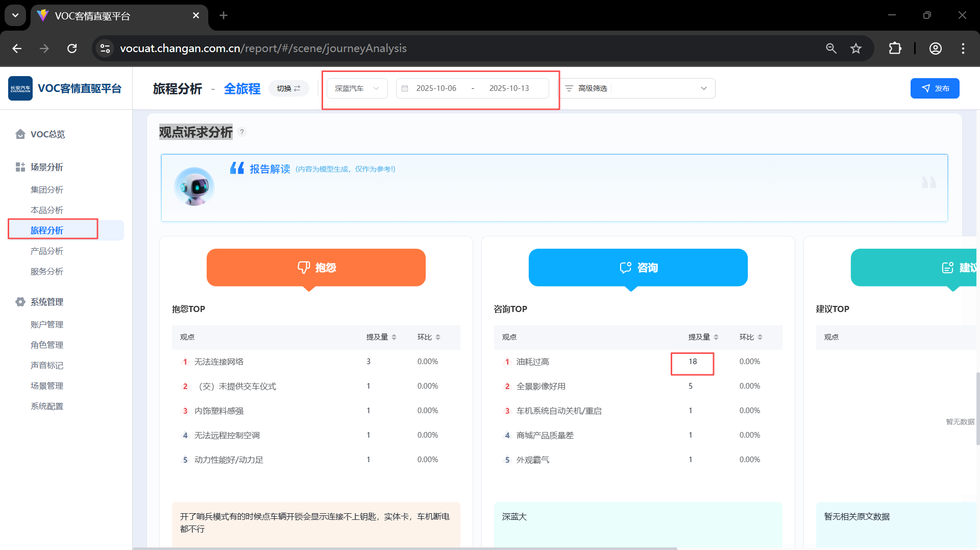
Task: Sort 咨询TOP table by 提及量
Action: [716, 337]
